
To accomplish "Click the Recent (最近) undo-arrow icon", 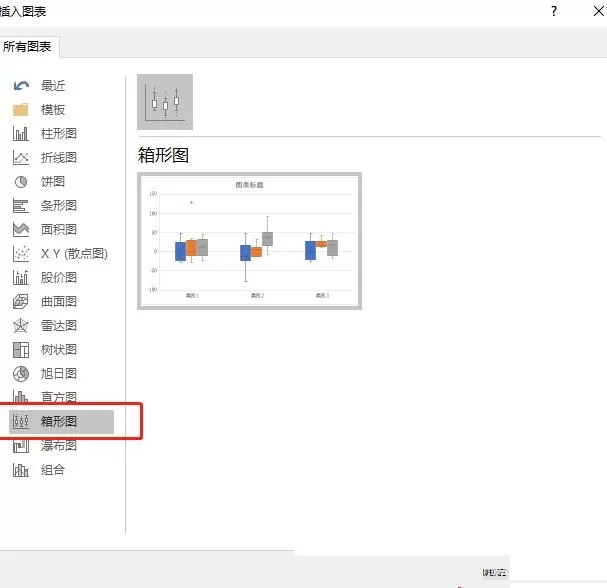I will [x=21, y=86].
